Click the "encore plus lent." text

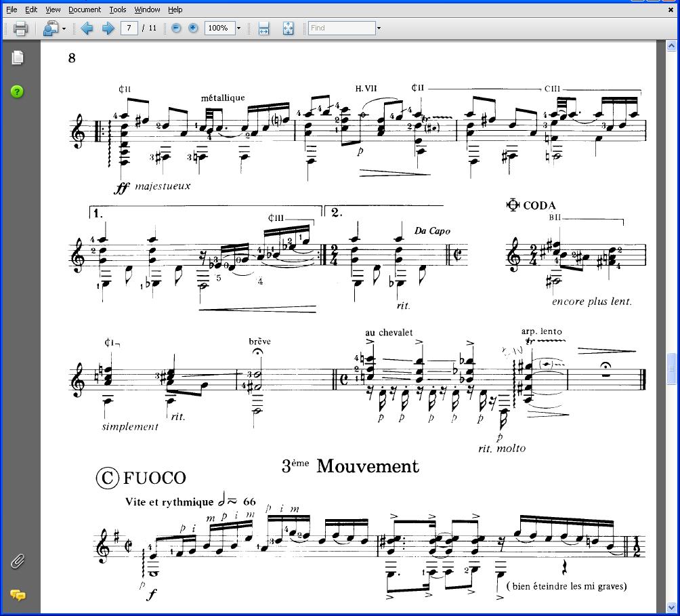tap(592, 302)
